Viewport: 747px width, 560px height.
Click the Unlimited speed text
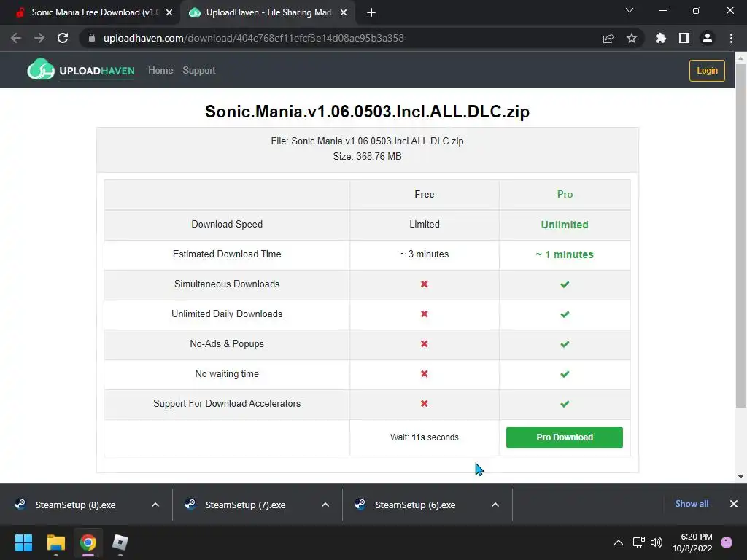(565, 225)
